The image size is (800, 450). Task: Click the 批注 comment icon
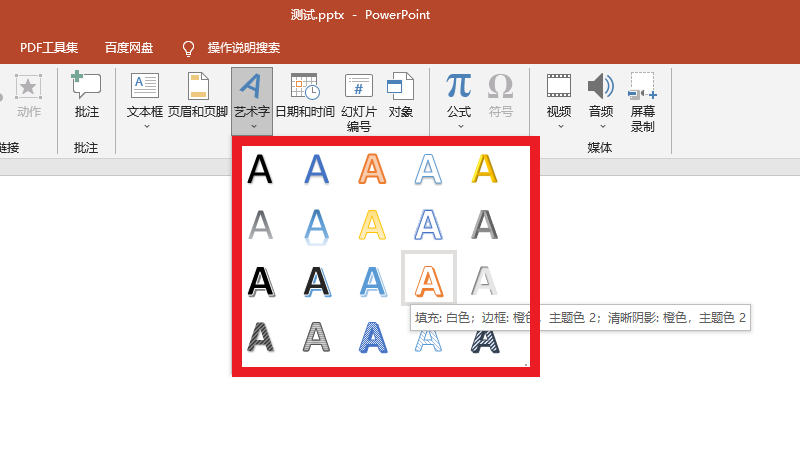[x=87, y=87]
